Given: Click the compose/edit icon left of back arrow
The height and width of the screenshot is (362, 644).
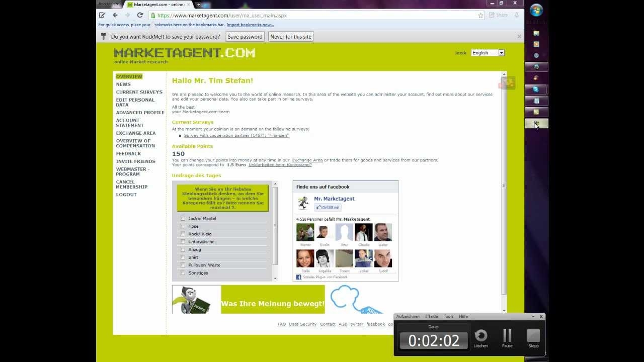Looking at the screenshot, I should [102, 15].
